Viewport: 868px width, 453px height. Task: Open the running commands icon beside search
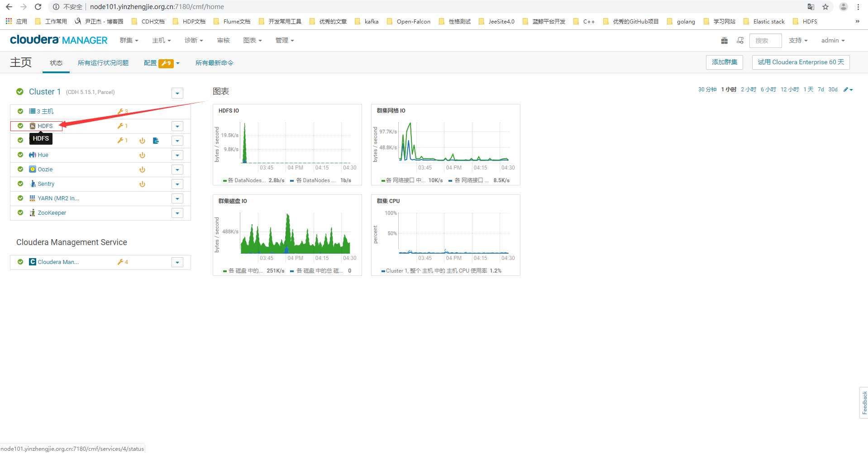click(740, 41)
